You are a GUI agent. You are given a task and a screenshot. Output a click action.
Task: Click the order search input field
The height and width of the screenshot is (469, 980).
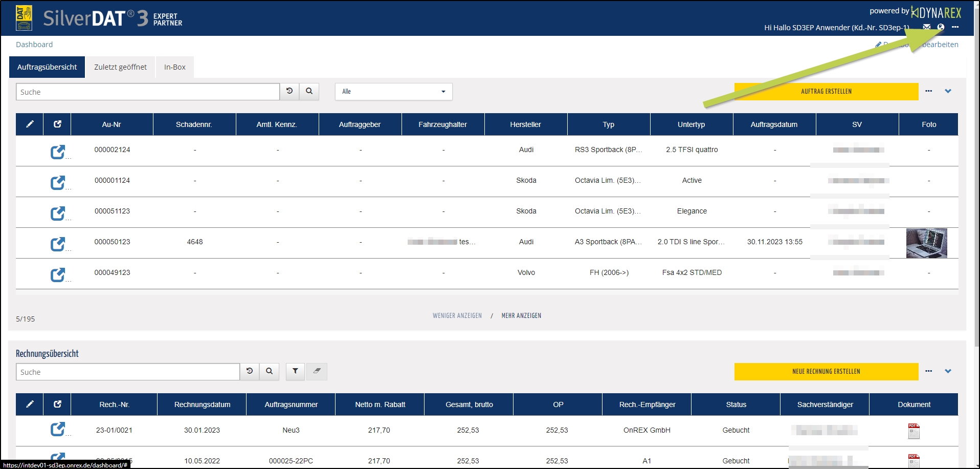pyautogui.click(x=147, y=92)
